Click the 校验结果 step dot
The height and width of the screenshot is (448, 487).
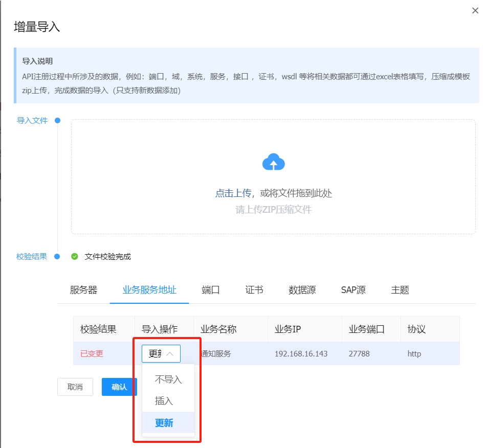(57, 257)
